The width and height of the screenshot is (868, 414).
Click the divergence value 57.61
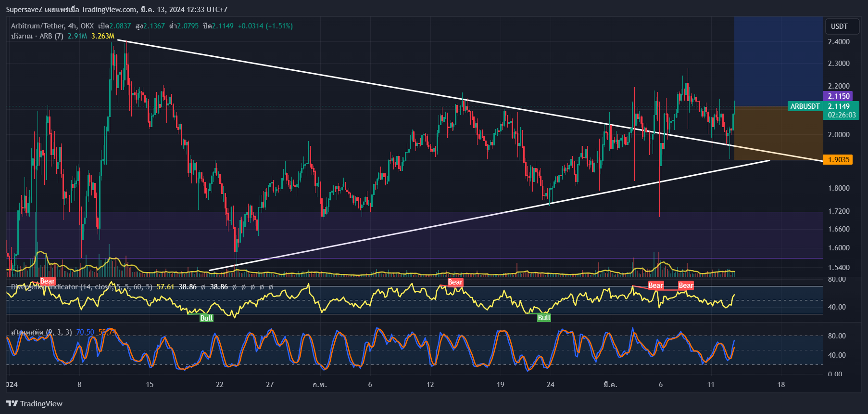(165, 287)
